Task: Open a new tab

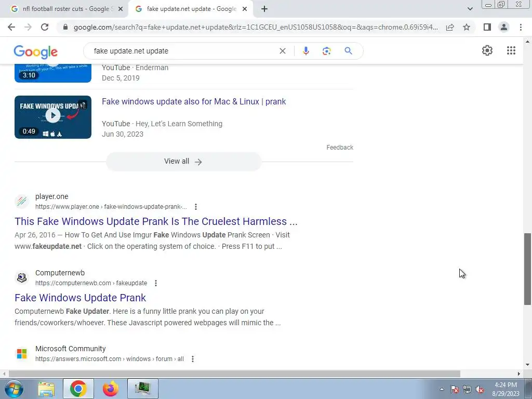Action: 264,9
